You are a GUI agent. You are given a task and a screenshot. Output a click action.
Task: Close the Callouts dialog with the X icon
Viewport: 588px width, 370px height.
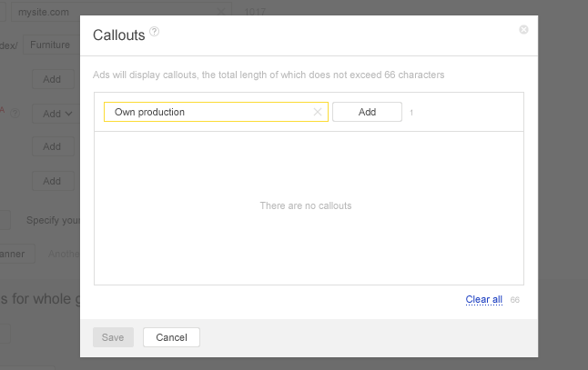[523, 30]
